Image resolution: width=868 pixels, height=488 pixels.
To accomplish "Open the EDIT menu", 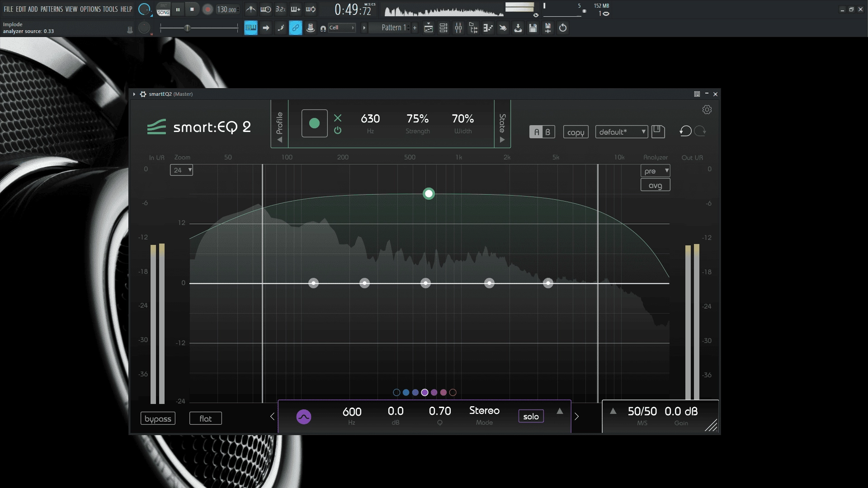I will [x=21, y=9].
